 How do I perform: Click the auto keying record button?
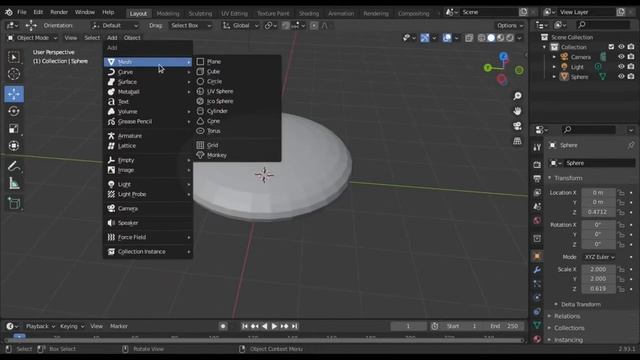(223, 326)
